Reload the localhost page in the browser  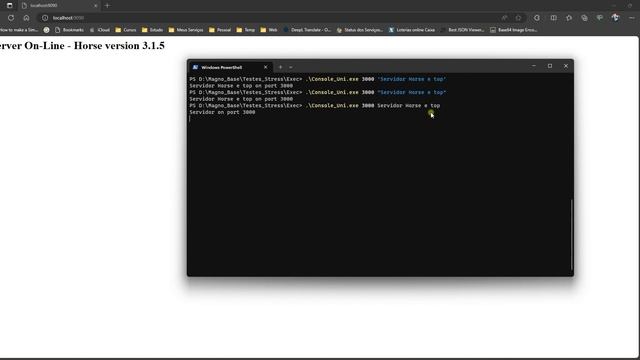click(11, 18)
